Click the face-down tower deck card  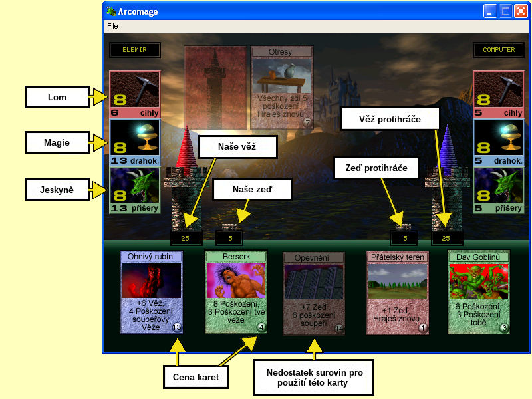point(215,88)
